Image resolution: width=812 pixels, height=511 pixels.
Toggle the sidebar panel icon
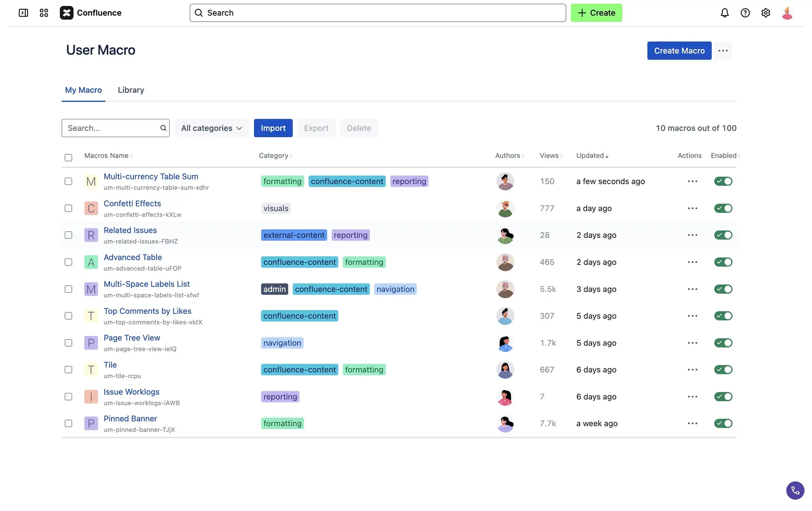(x=23, y=13)
